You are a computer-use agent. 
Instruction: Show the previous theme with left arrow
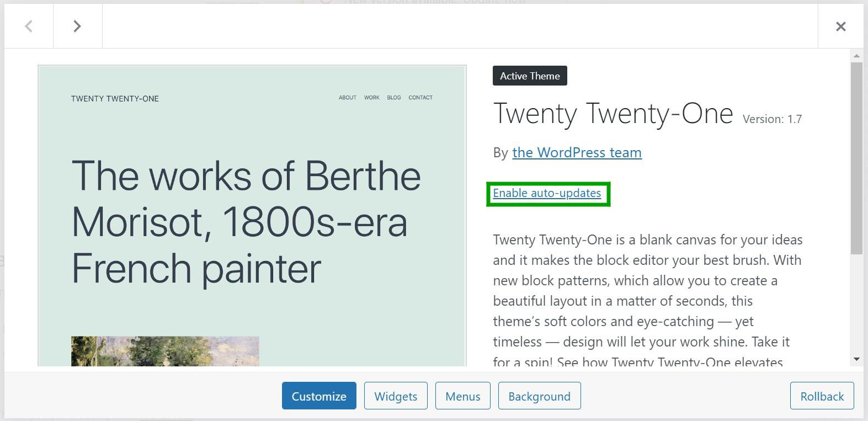point(29,26)
